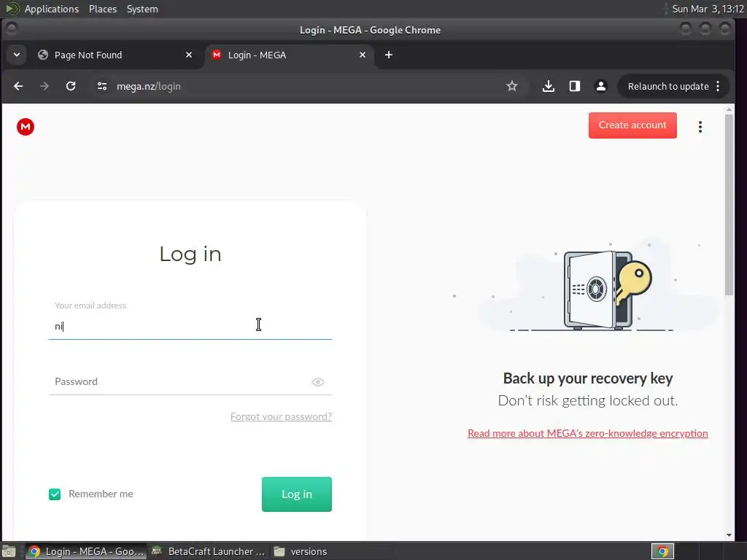Click the page vertical scrollbar thumb
This screenshot has height=560, width=747.
click(x=729, y=205)
